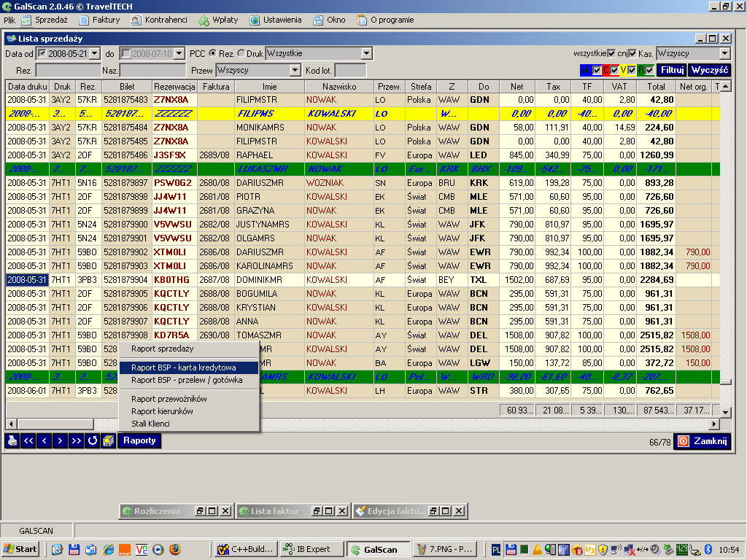Expand the Przew Wszyscy dropdown

tap(295, 71)
